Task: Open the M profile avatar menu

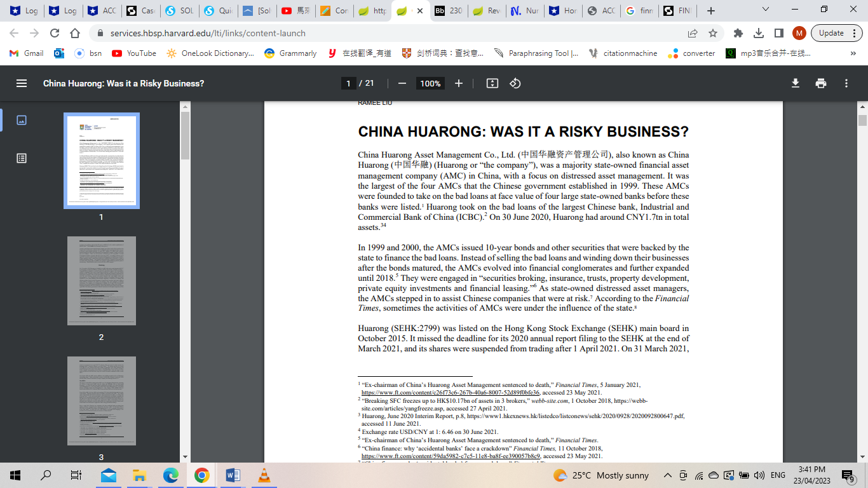Action: (799, 33)
